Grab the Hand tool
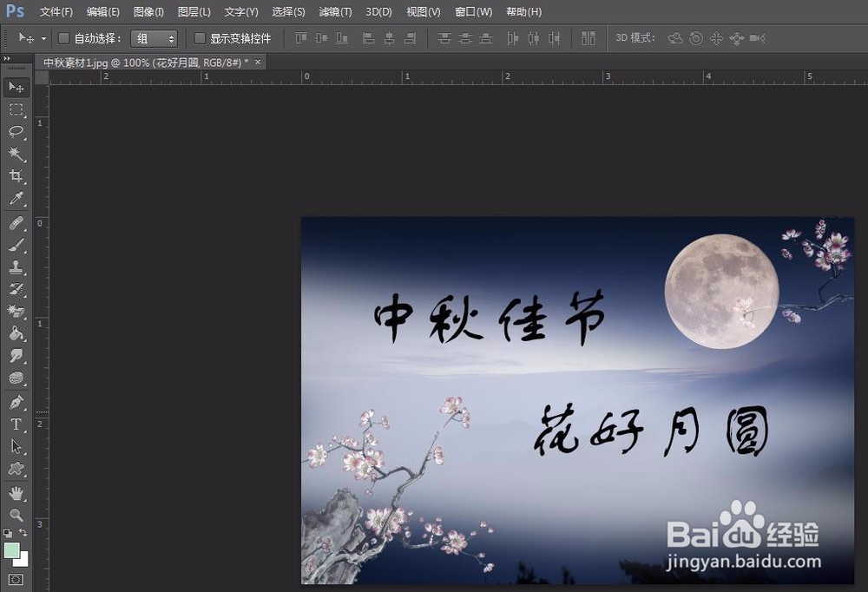Viewport: 868px width, 592px height. tap(16, 490)
